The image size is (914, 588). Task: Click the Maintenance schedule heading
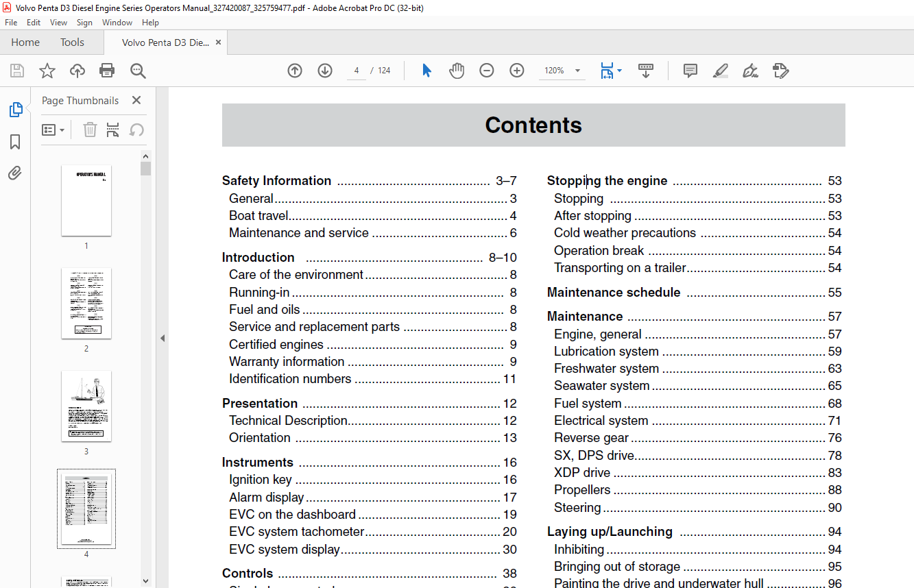click(x=614, y=293)
